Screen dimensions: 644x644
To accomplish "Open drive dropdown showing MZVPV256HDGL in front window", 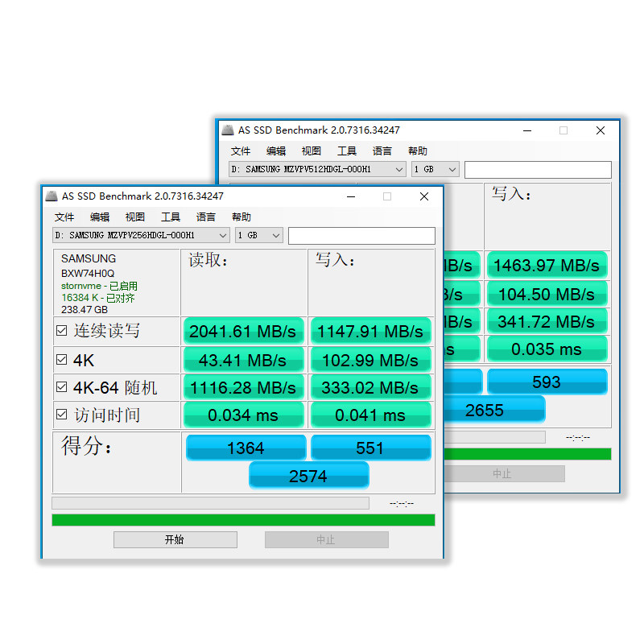I will 141,235.
